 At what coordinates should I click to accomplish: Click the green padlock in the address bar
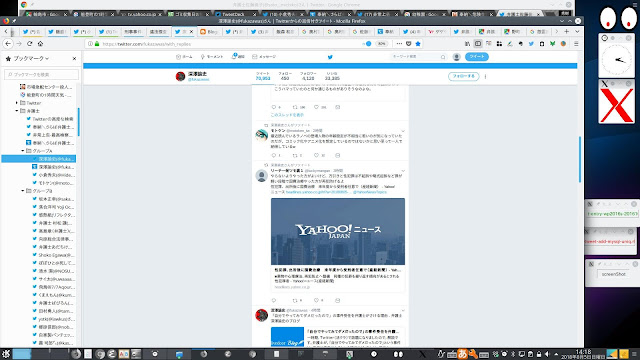click(97, 44)
